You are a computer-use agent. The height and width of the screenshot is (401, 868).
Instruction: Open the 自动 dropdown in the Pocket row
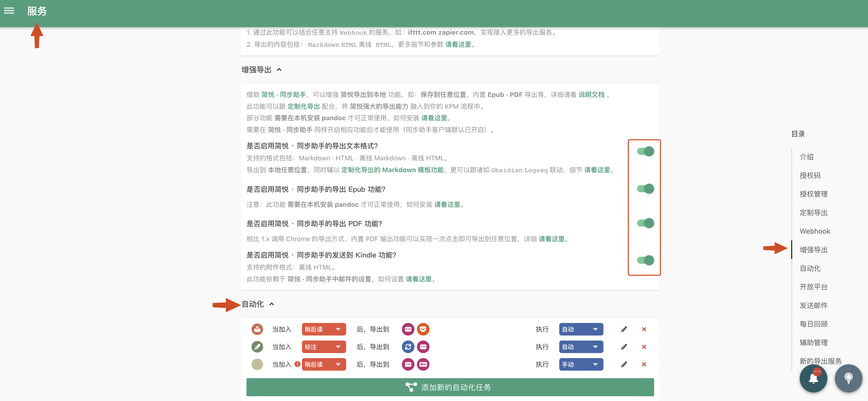click(581, 329)
